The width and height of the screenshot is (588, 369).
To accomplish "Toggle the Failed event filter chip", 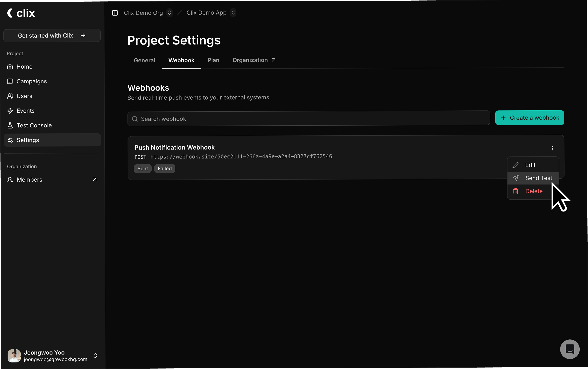I will pyautogui.click(x=165, y=168).
